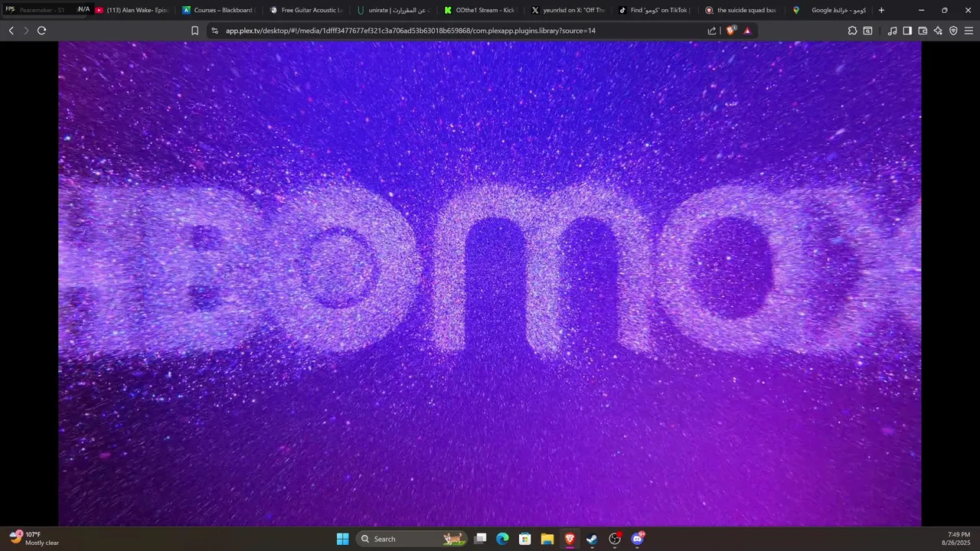
Task: Switch to the yeunrlsd on X tab
Action: click(x=568, y=10)
